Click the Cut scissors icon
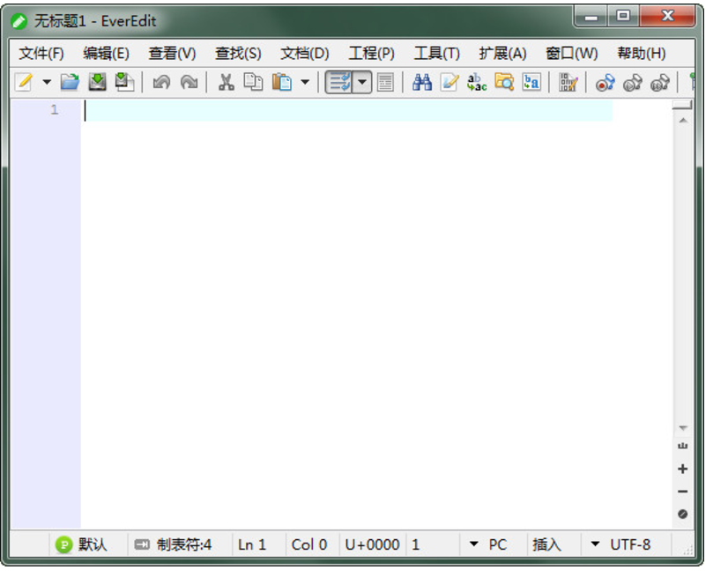 [x=227, y=83]
